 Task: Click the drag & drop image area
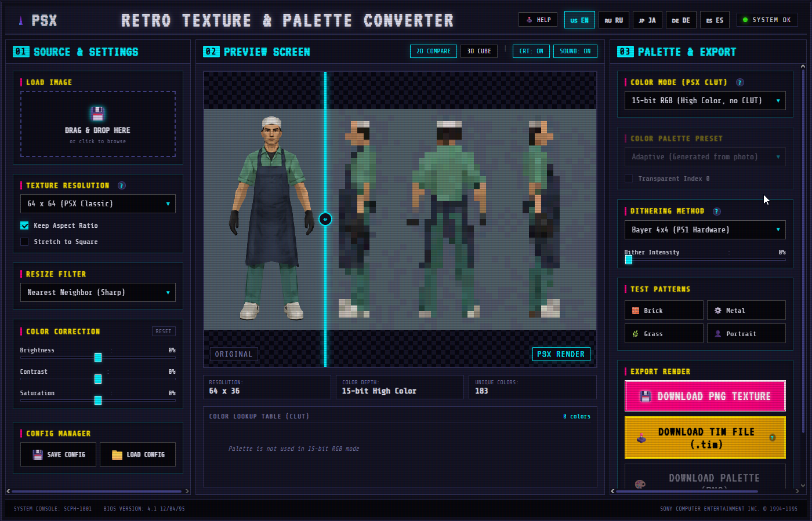(98, 124)
